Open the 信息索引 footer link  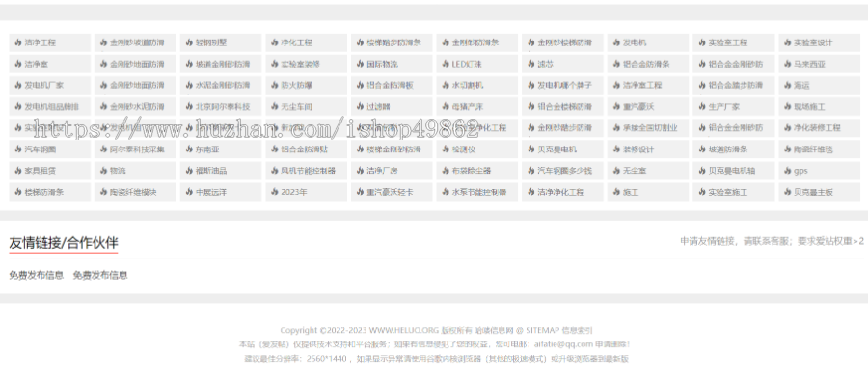pyautogui.click(x=578, y=331)
